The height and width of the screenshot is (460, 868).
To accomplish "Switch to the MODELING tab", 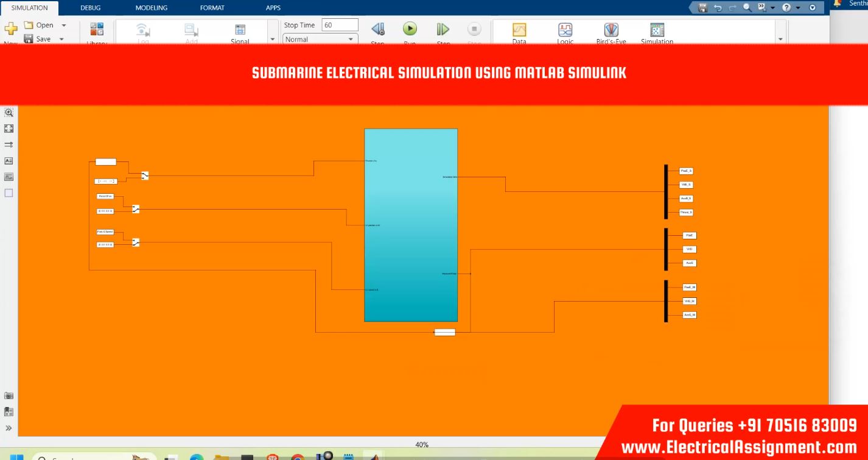I will 155,8.
